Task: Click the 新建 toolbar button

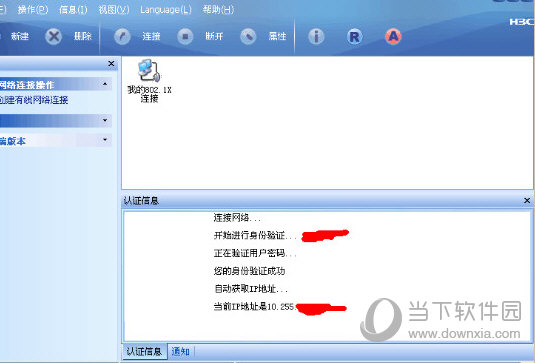Action: point(20,36)
